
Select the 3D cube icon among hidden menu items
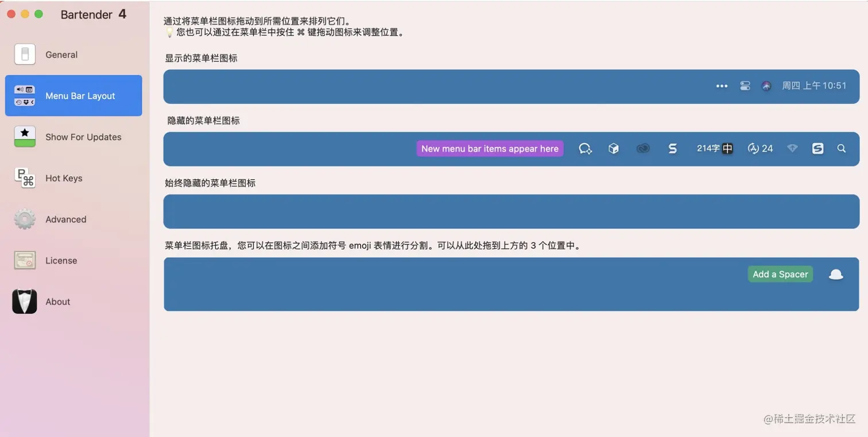(613, 148)
